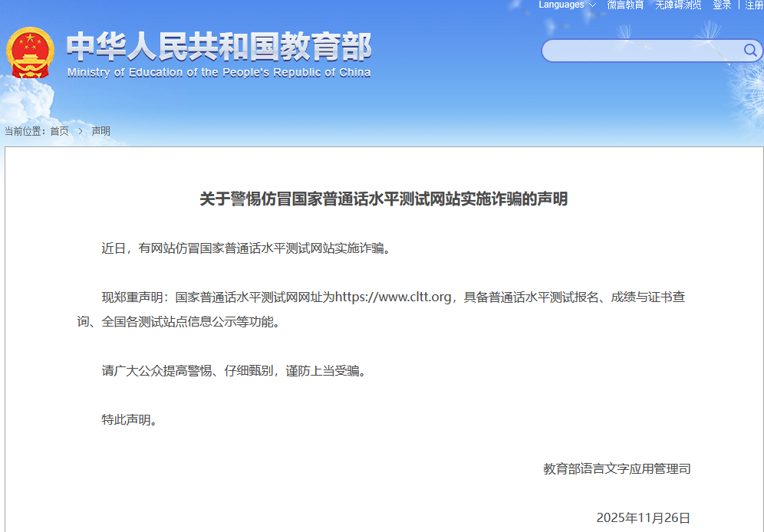Go to 首页 in the breadcrumb
This screenshot has width=764, height=532.
click(59, 131)
